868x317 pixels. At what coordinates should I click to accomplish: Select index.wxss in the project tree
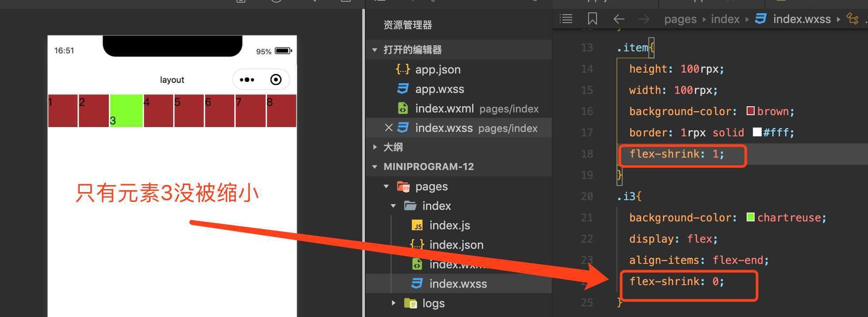[x=459, y=284]
